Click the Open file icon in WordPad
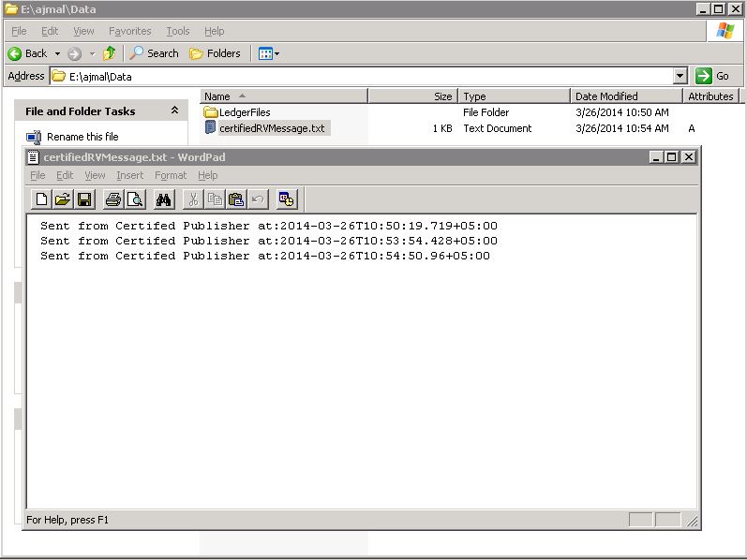Screen dimensions: 747x560 (x=63, y=199)
